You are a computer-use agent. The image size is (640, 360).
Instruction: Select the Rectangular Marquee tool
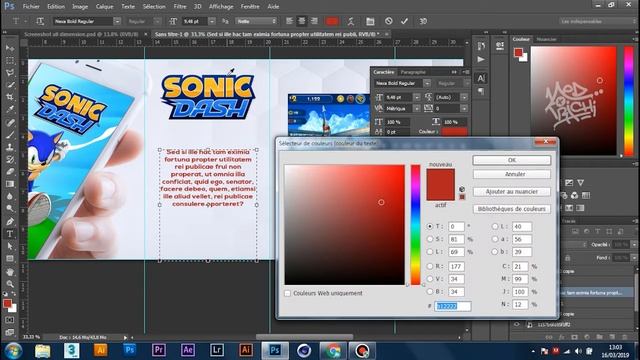pos(10,61)
